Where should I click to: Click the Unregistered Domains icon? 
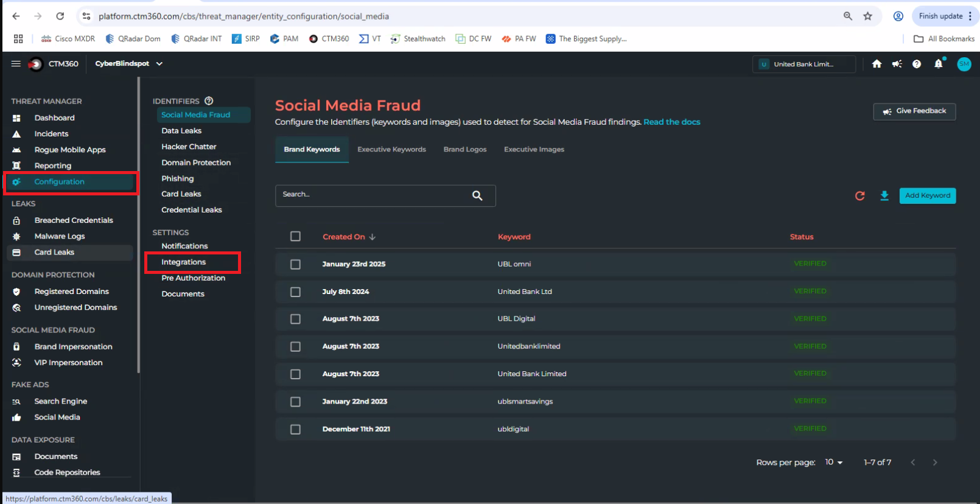coord(16,307)
